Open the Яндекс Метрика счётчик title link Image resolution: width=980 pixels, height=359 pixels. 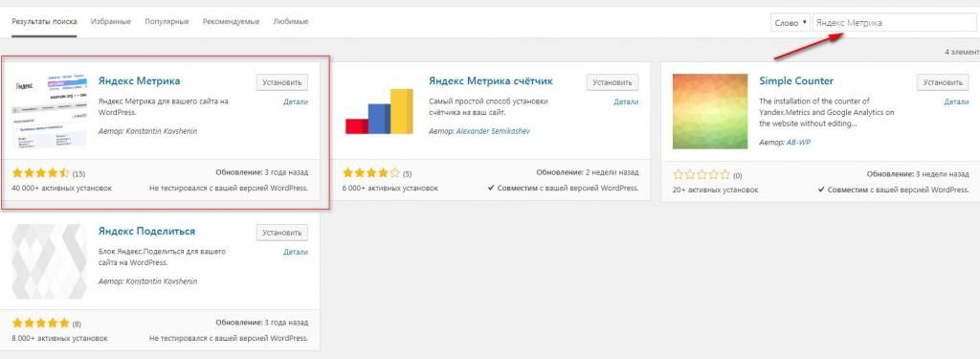click(491, 81)
